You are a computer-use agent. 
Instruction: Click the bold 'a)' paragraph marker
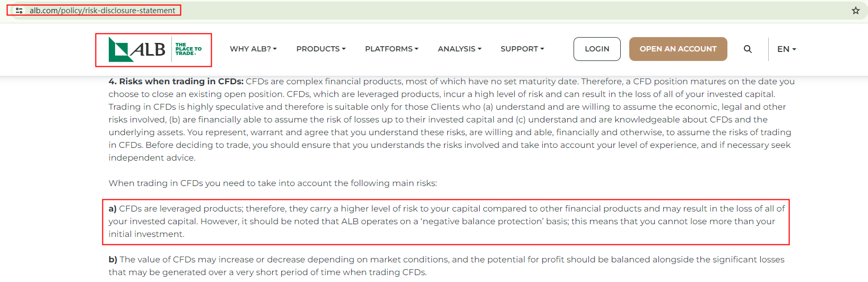tap(112, 209)
